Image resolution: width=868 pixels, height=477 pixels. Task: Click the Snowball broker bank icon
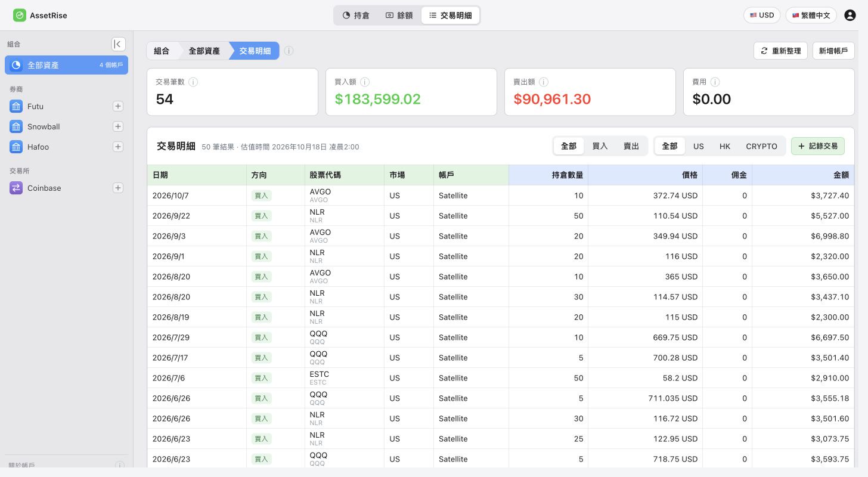click(x=16, y=126)
